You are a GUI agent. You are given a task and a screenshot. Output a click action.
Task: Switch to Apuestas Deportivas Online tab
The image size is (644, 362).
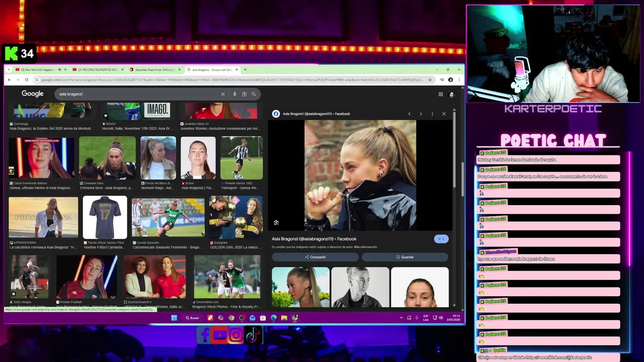pyautogui.click(x=152, y=69)
